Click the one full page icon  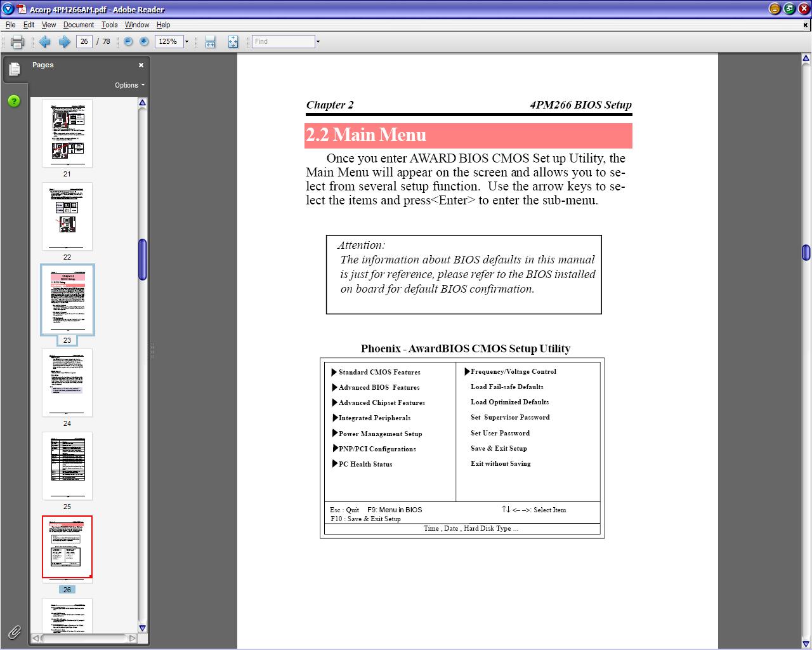233,42
